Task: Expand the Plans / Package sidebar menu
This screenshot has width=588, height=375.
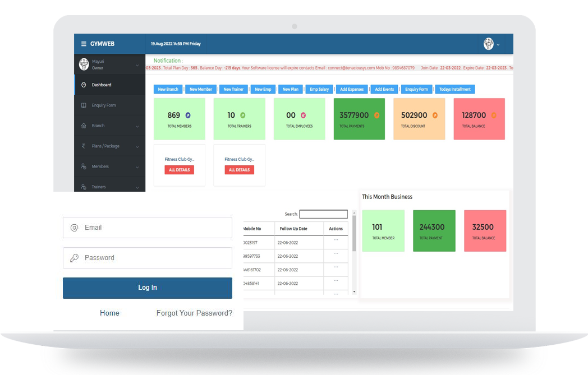Action: point(110,146)
